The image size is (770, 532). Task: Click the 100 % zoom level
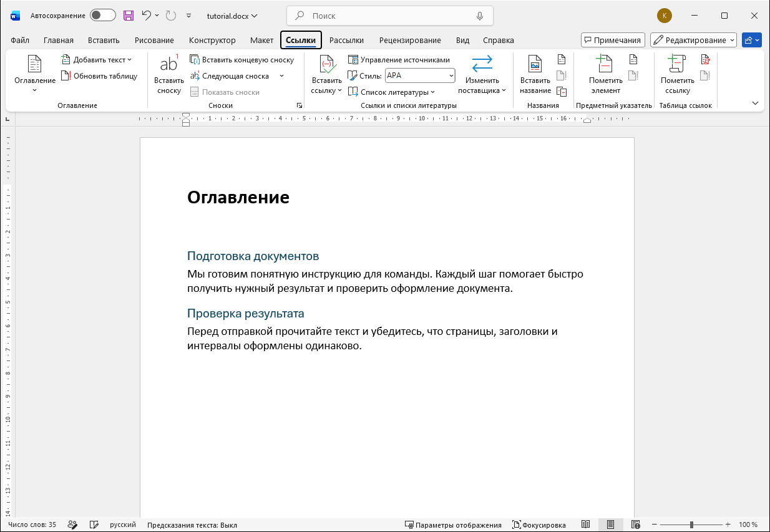748,525
